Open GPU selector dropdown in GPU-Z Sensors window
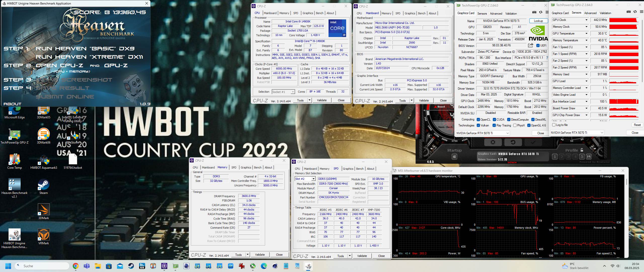This screenshot has width=644, height=272. [577, 132]
